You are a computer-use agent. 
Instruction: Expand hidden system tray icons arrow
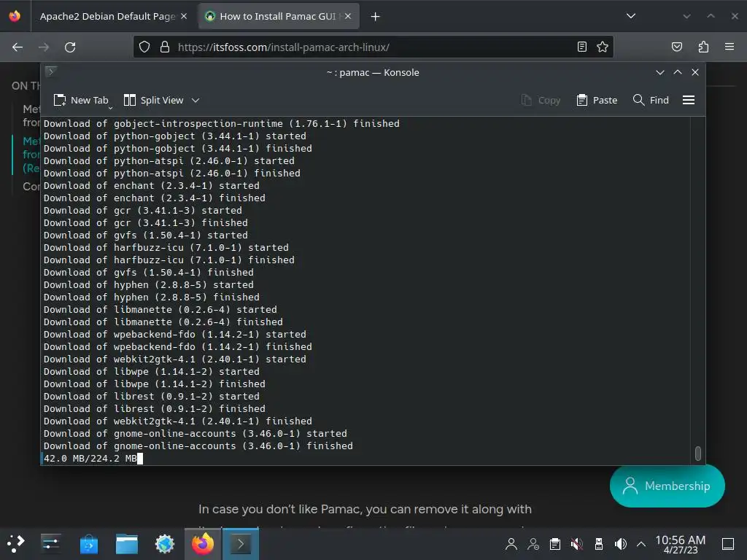pos(641,544)
